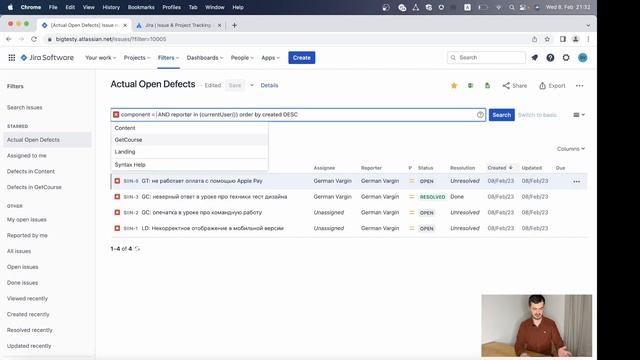Viewport: 640px width, 360px height.
Task: Open Resolved recently filter
Action: [x=30, y=330]
